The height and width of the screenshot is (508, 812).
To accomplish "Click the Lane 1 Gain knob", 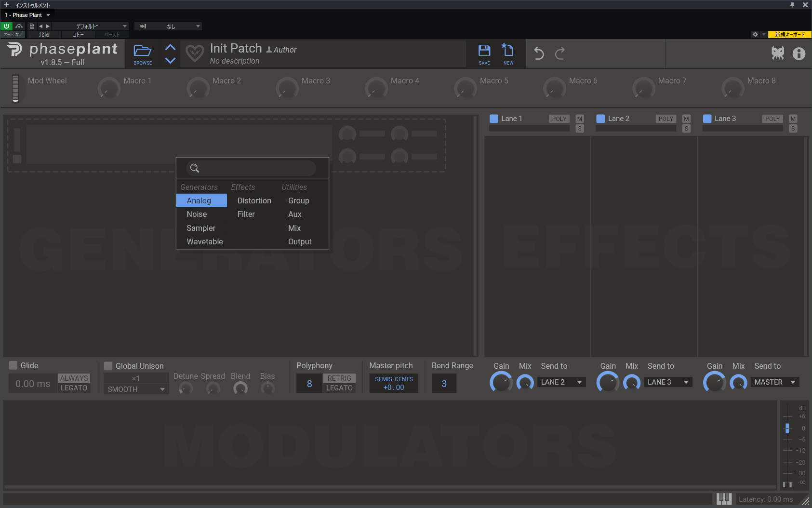I will (x=501, y=383).
